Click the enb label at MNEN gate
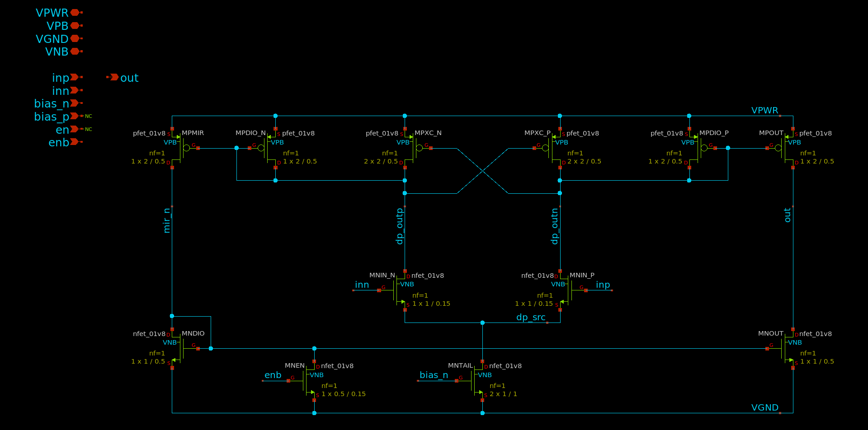Image resolution: width=868 pixels, height=430 pixels. tap(273, 375)
